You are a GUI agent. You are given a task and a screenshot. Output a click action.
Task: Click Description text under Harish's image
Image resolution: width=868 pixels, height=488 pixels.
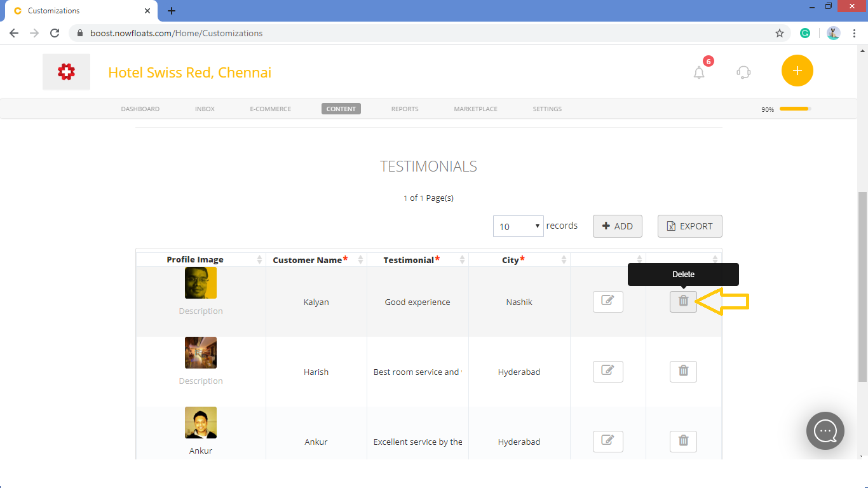click(x=201, y=381)
